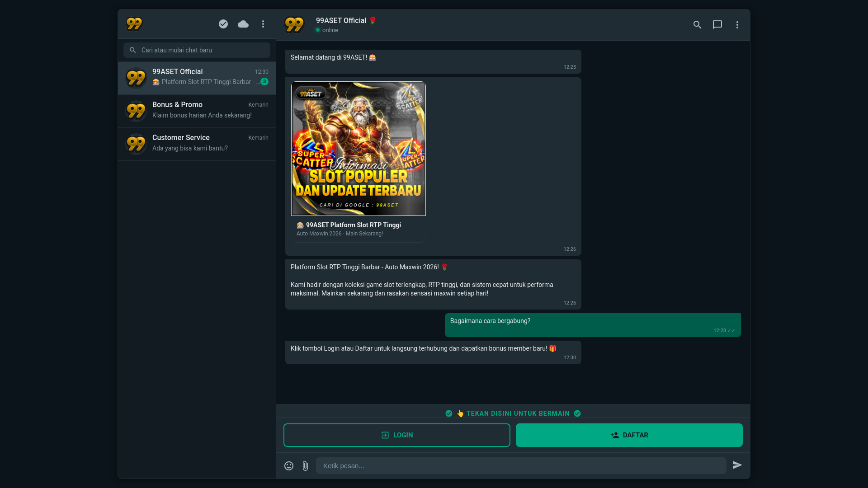Click the 'Selamat datang di 99ASET!' message
The height and width of the screenshot is (488, 868).
click(x=433, y=61)
